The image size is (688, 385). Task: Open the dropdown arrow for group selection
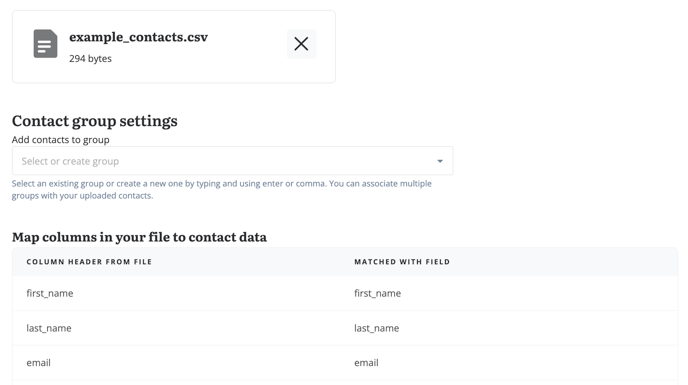pyautogui.click(x=440, y=161)
